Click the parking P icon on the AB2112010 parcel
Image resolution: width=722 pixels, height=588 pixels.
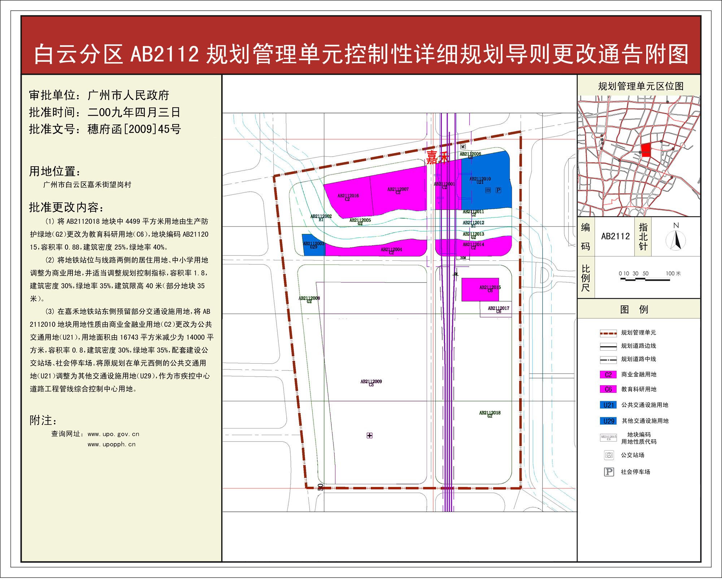pos(498,190)
